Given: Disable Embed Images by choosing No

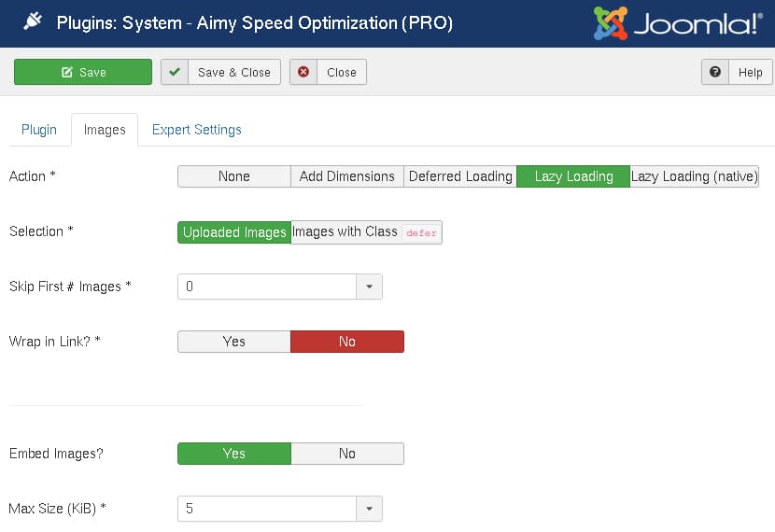Looking at the screenshot, I should pos(346,454).
